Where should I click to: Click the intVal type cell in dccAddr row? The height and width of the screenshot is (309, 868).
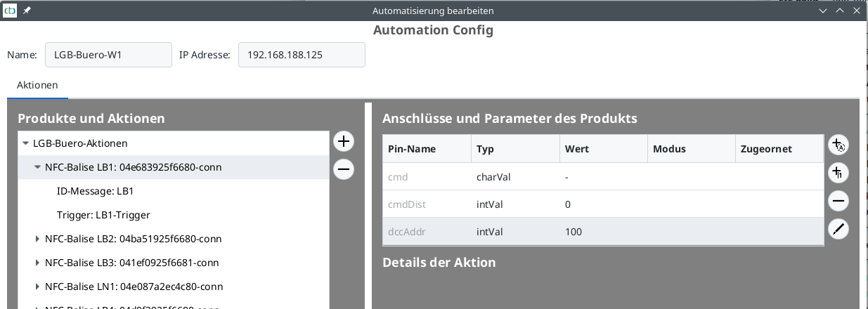(516, 231)
